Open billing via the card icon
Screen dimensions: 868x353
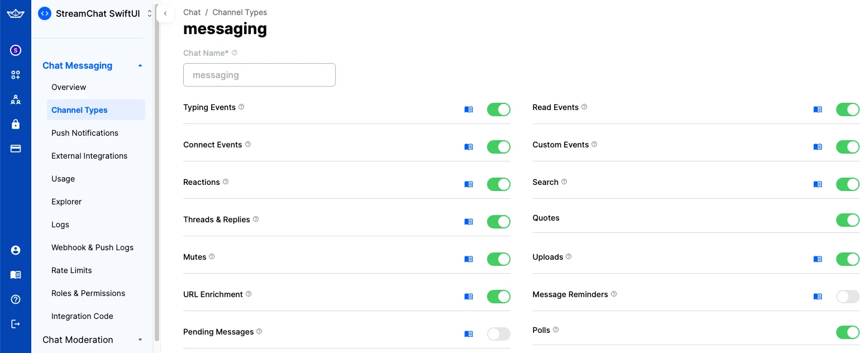(15, 149)
